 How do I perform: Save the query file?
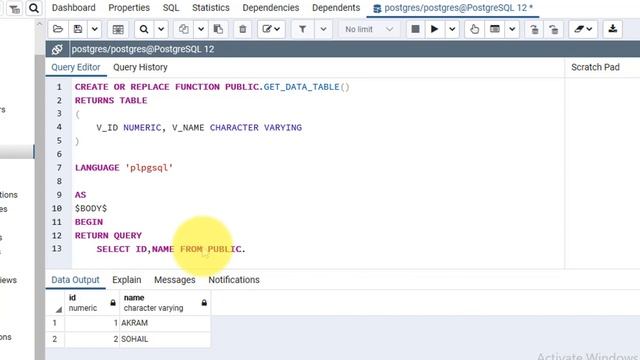(78, 29)
